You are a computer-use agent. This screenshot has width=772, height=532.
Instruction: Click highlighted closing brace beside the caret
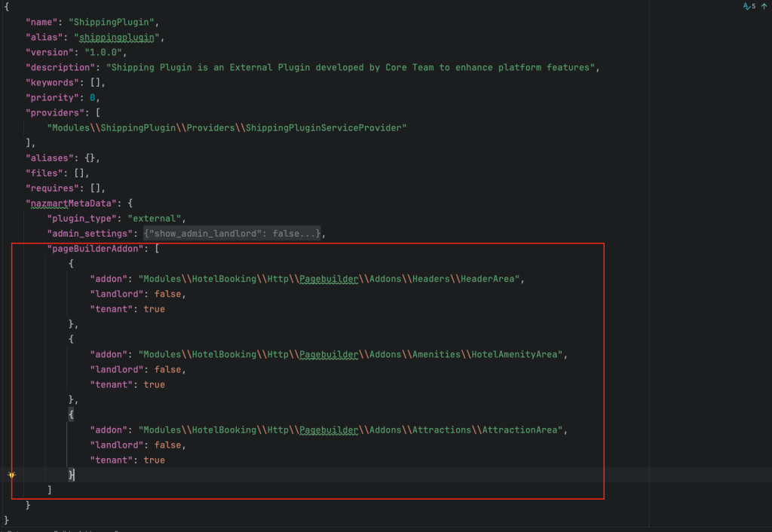tap(72, 475)
